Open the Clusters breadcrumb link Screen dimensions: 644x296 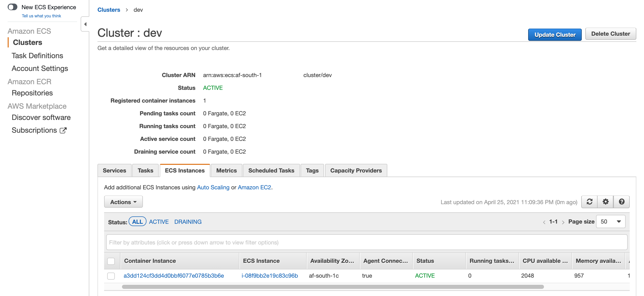click(109, 10)
